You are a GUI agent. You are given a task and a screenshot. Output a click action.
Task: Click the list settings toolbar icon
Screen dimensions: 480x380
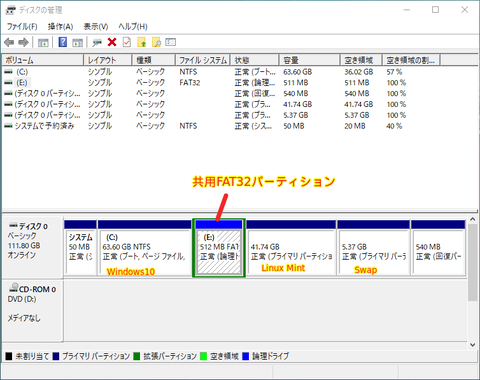(170, 42)
